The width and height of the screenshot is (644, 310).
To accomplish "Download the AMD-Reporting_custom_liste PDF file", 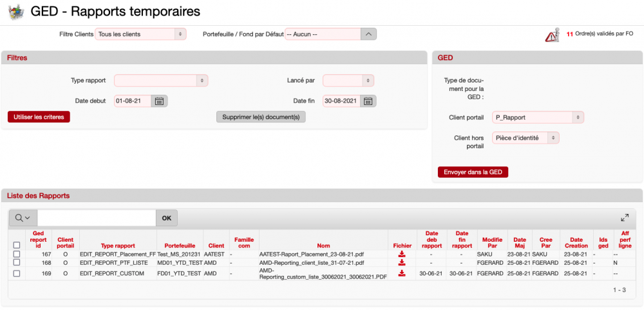I will (x=402, y=273).
